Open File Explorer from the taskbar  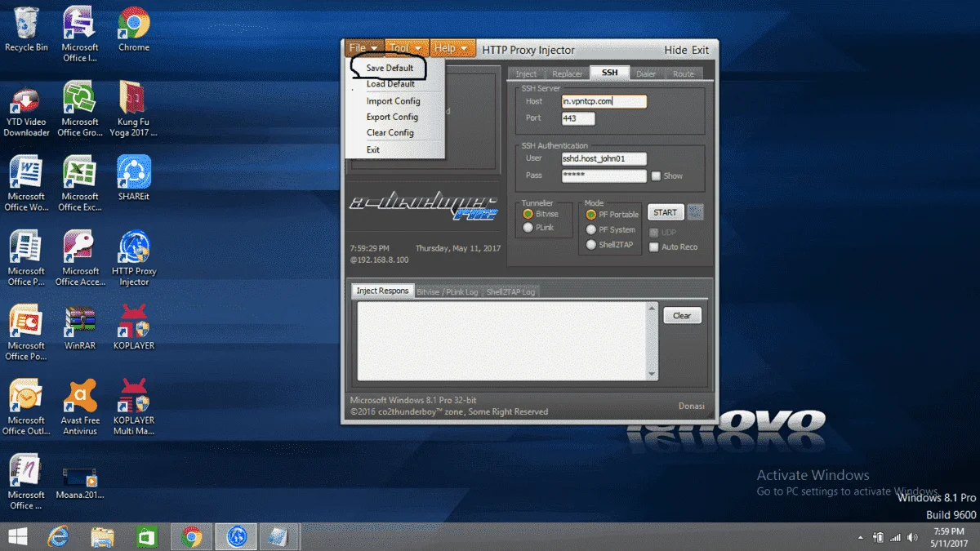pos(102,536)
